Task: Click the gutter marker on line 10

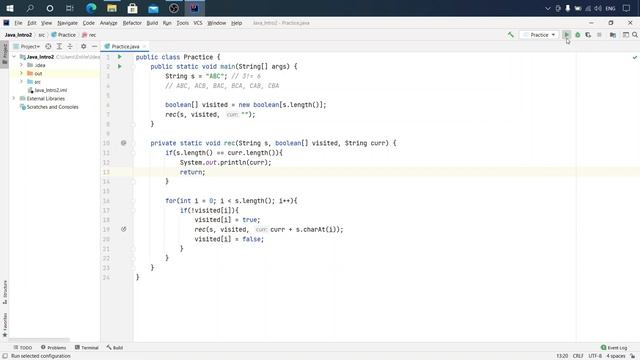Action: (124, 143)
